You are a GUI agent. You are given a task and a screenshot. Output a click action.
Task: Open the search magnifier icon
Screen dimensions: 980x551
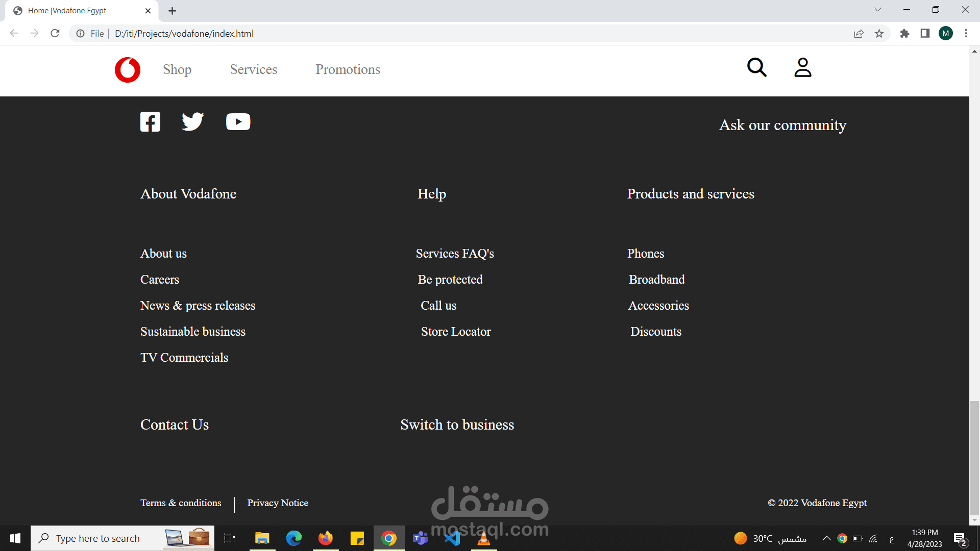(756, 67)
